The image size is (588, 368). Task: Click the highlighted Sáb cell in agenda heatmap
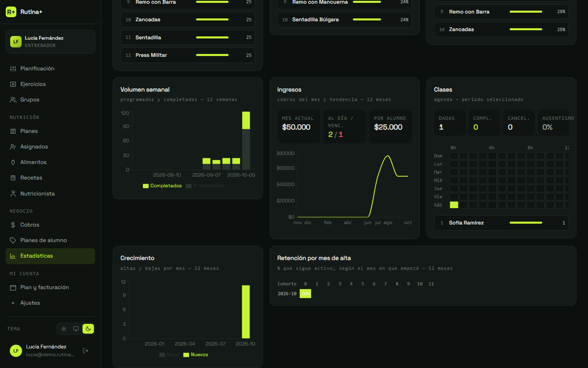pos(454,205)
